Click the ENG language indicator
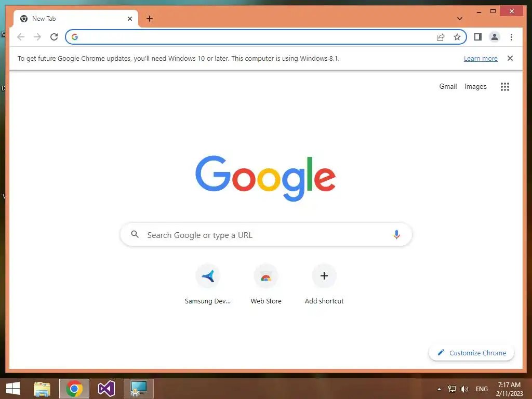The width and height of the screenshot is (532, 399). [482, 389]
